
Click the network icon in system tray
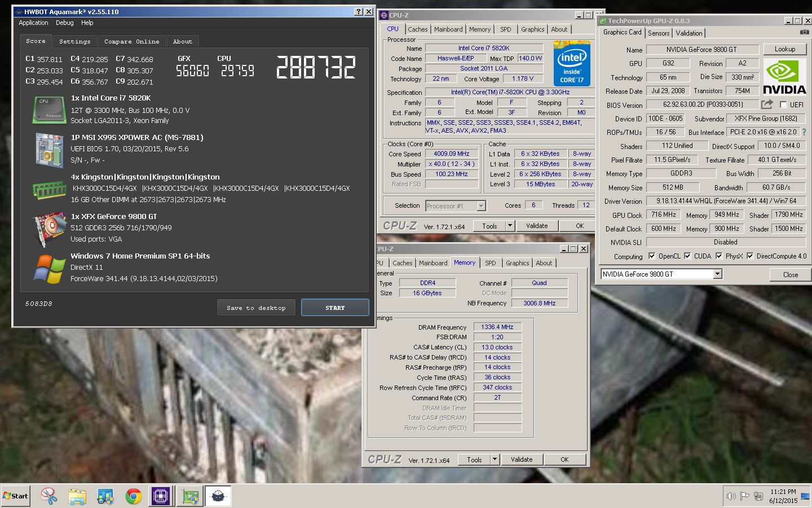click(x=758, y=496)
